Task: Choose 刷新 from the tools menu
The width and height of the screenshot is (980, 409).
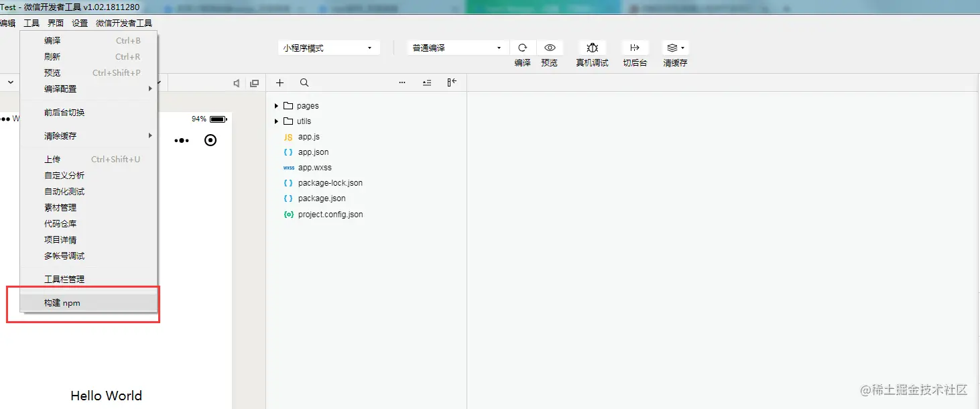Action: (89, 56)
